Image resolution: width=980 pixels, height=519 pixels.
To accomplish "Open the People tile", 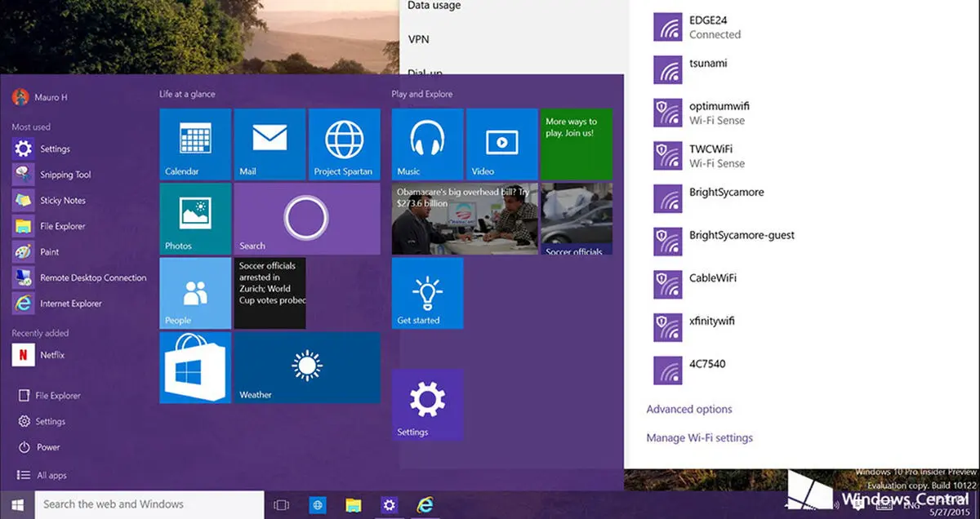I will coord(195,293).
